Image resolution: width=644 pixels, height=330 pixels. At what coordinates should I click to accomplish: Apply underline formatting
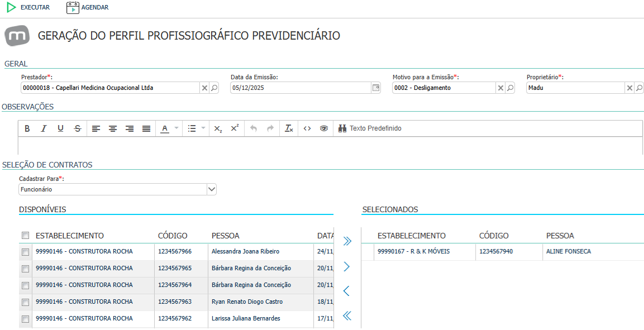(60, 128)
